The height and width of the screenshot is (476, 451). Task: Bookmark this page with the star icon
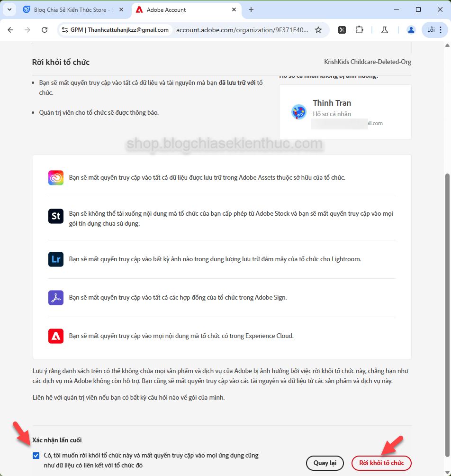coord(318,30)
